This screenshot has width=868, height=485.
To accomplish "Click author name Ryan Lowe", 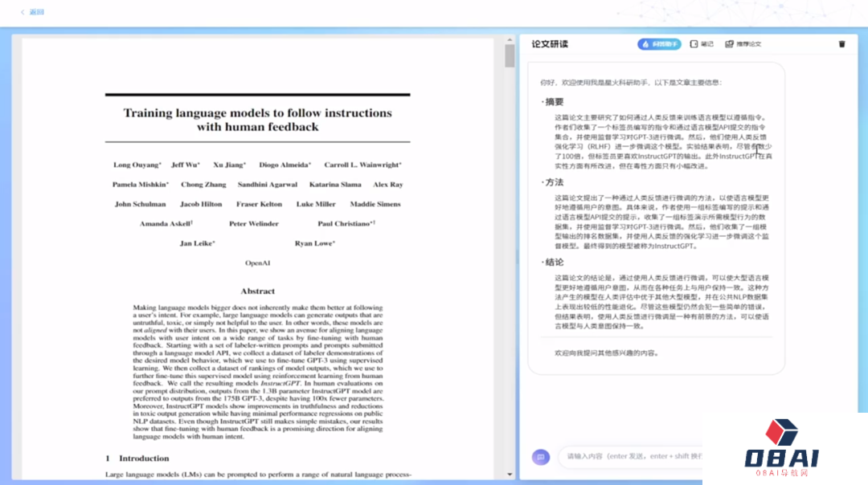I will tap(315, 243).
